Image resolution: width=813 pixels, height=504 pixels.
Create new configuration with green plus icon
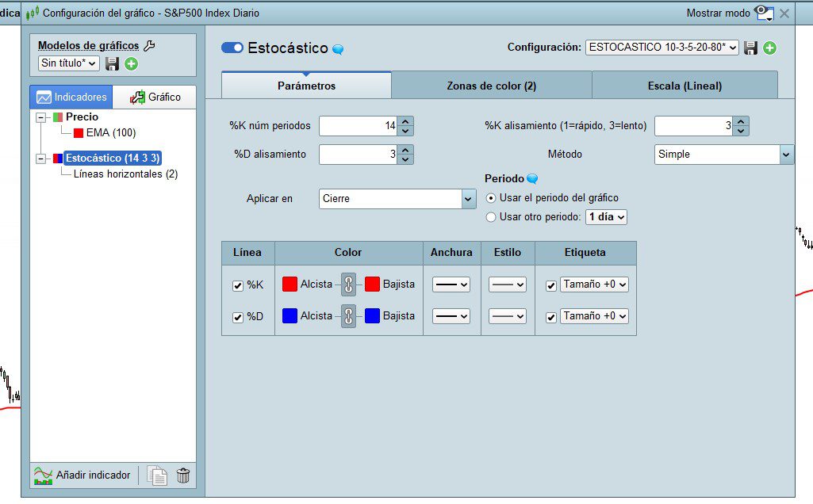770,48
